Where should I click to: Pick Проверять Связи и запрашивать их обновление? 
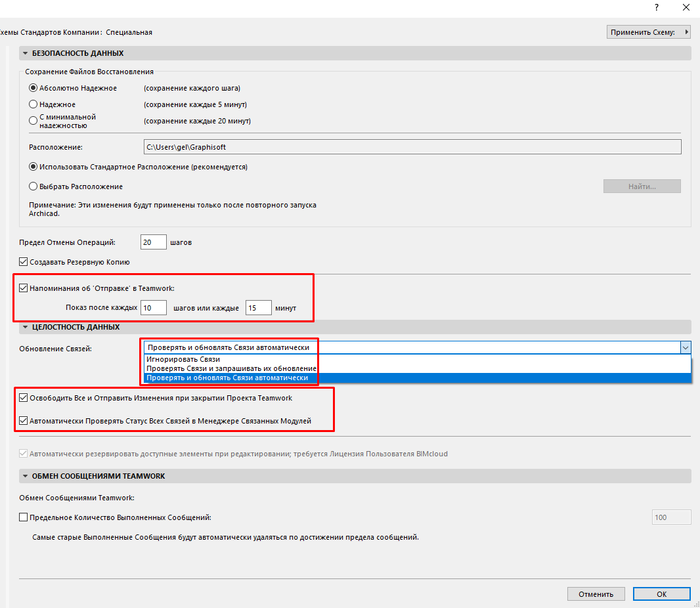tap(231, 369)
